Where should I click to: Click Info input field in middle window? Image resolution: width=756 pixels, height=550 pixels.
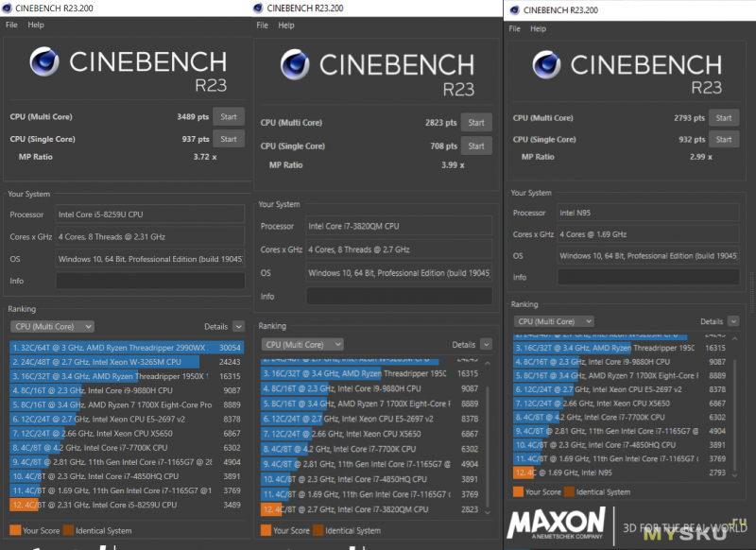[x=399, y=296]
